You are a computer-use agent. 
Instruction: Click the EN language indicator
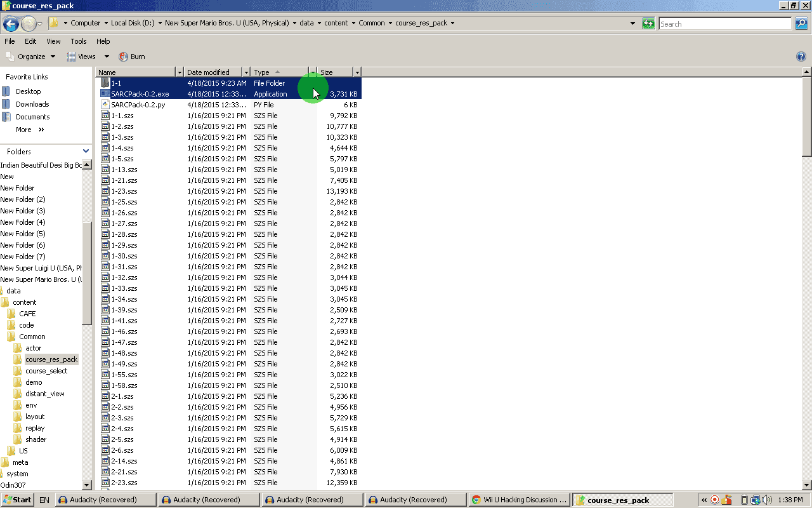[44, 500]
